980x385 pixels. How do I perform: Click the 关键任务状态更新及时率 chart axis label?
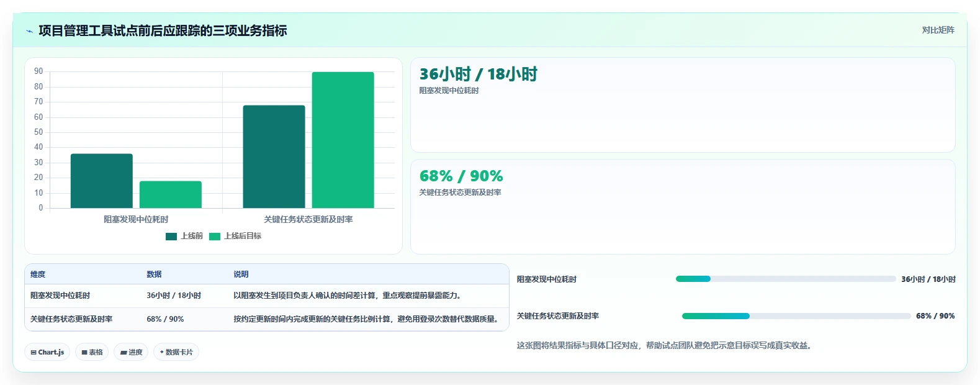(308, 219)
